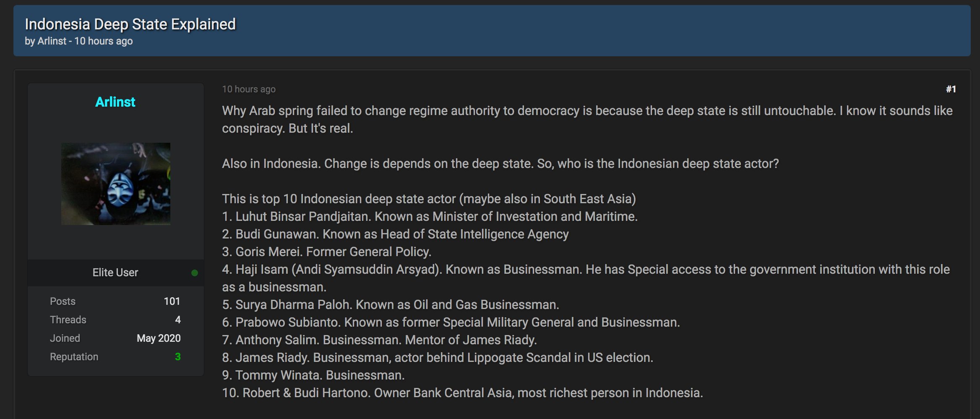Click list entry about Robert & Budi Hartono
Viewport: 980px width, 419px height.
pyautogui.click(x=462, y=393)
